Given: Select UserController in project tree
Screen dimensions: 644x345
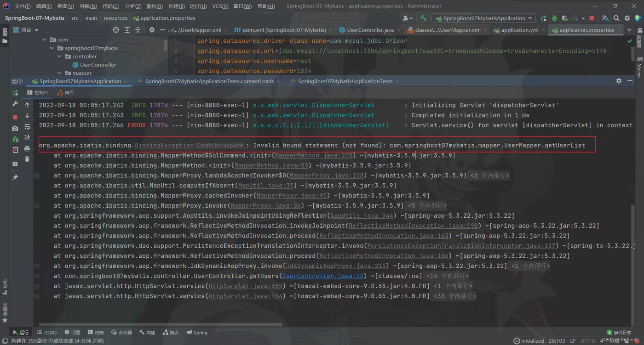Looking at the screenshot, I should tap(98, 65).
